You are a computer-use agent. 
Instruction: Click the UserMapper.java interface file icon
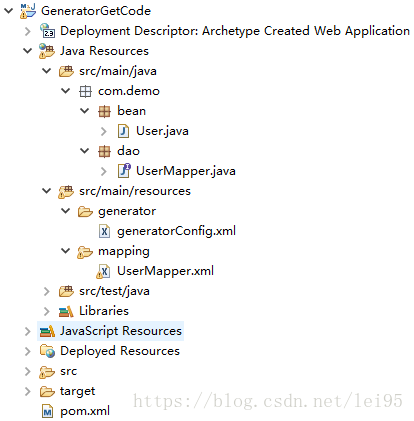tap(124, 170)
